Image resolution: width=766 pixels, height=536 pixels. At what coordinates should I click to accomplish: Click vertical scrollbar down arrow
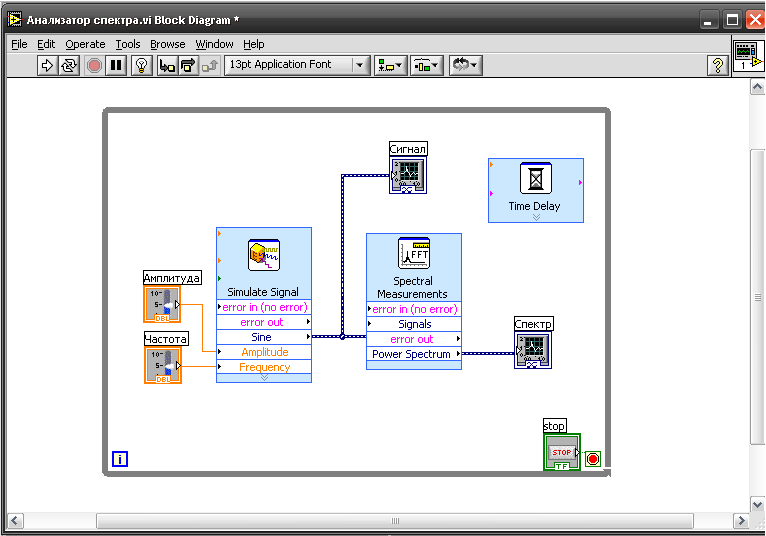tap(757, 504)
